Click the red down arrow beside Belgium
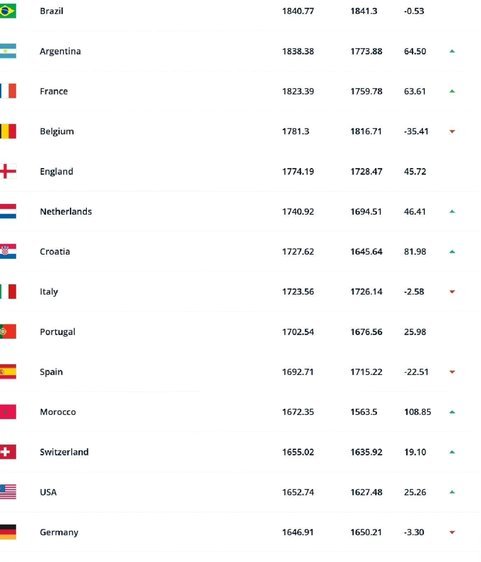The image size is (481, 562). click(x=452, y=132)
